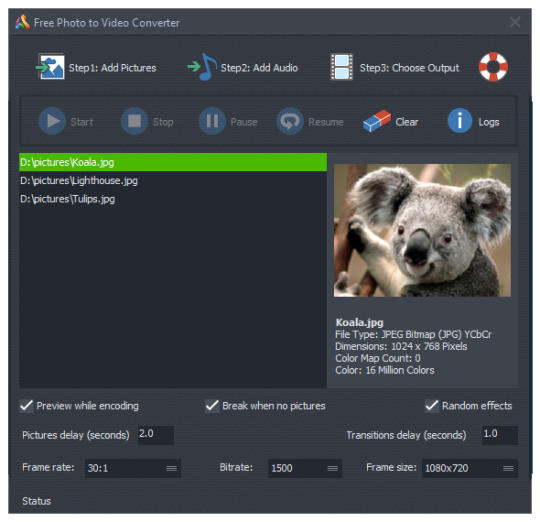The width and height of the screenshot is (540, 522).
Task: Click the Pictures delay input field
Action: tap(156, 435)
